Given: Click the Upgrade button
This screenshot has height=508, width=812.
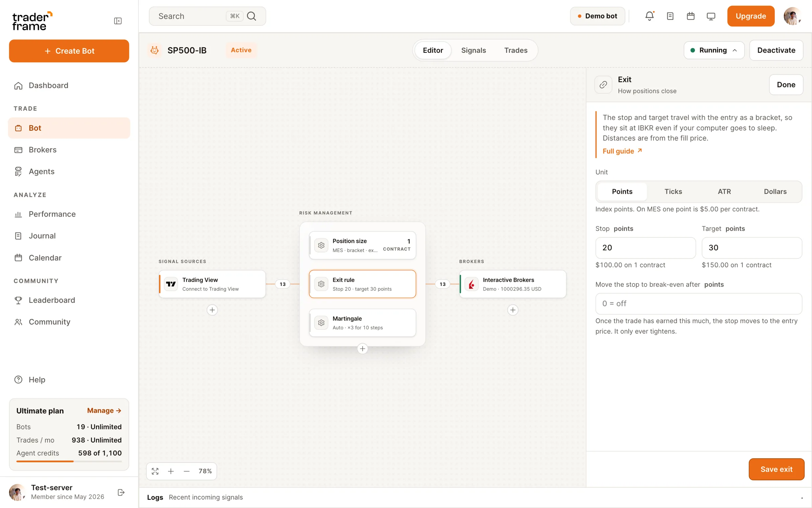Looking at the screenshot, I should pyautogui.click(x=751, y=16).
